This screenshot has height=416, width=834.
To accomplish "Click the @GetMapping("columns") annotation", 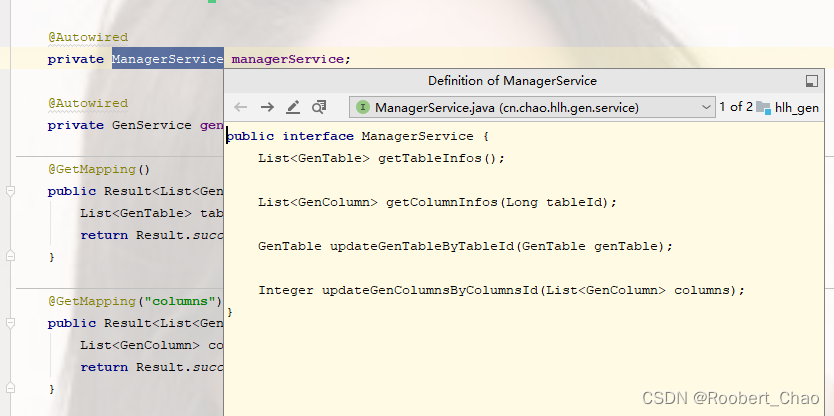I will (x=135, y=301).
